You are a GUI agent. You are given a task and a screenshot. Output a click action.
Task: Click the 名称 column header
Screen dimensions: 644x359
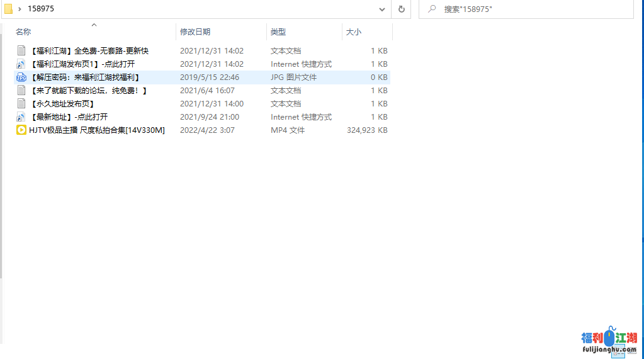tap(24, 31)
